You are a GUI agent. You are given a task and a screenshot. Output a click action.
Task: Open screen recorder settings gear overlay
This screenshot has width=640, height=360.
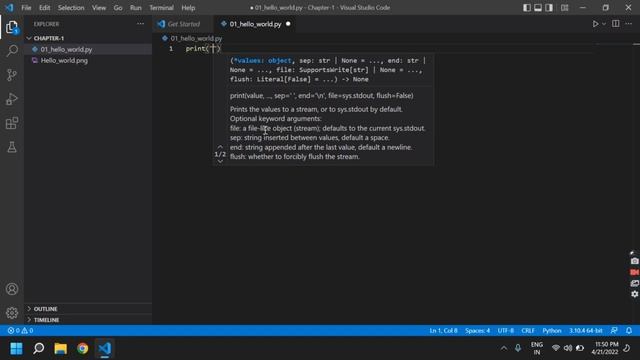634,294
